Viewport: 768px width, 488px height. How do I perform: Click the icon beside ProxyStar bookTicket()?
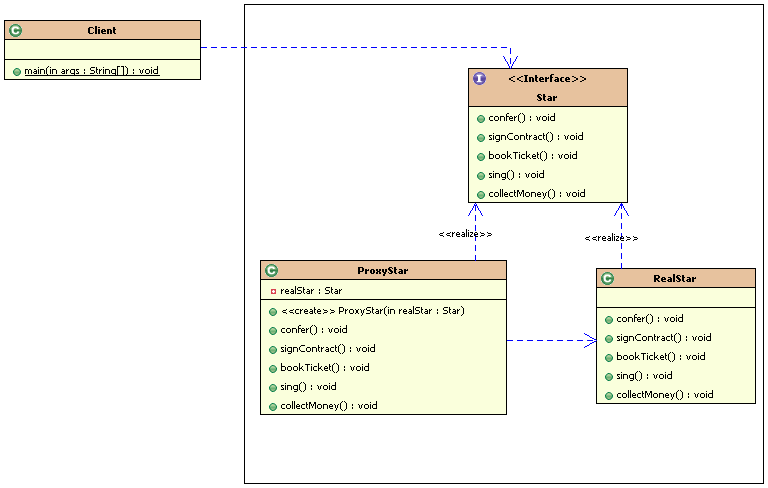tap(273, 369)
